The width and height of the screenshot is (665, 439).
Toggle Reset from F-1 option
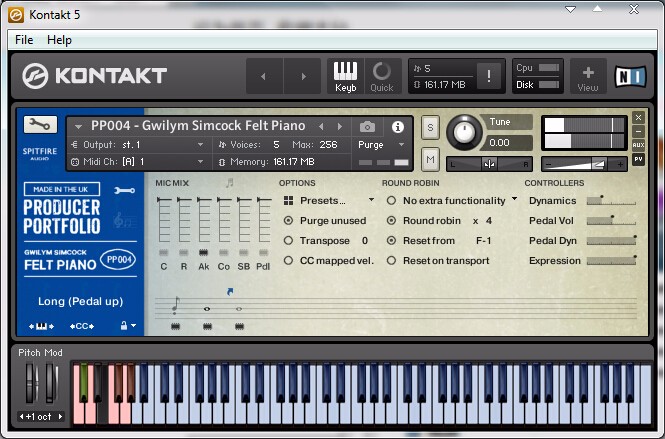(x=391, y=240)
